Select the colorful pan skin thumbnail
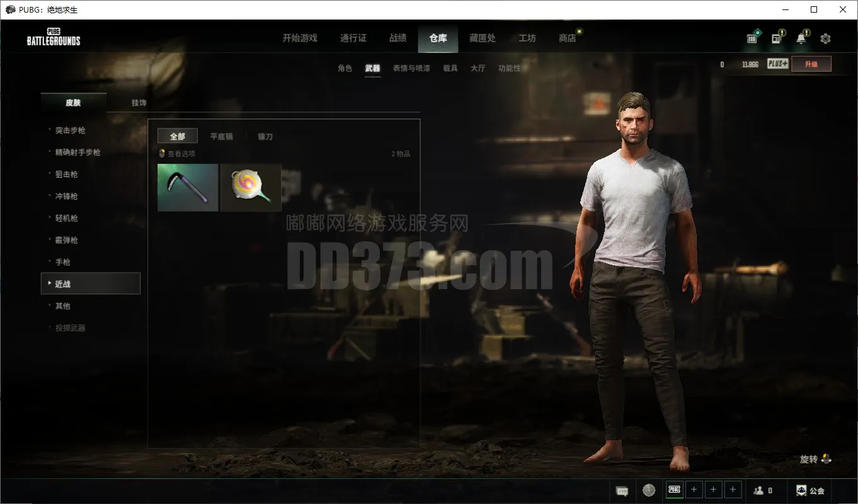The width and height of the screenshot is (858, 504). tap(251, 188)
